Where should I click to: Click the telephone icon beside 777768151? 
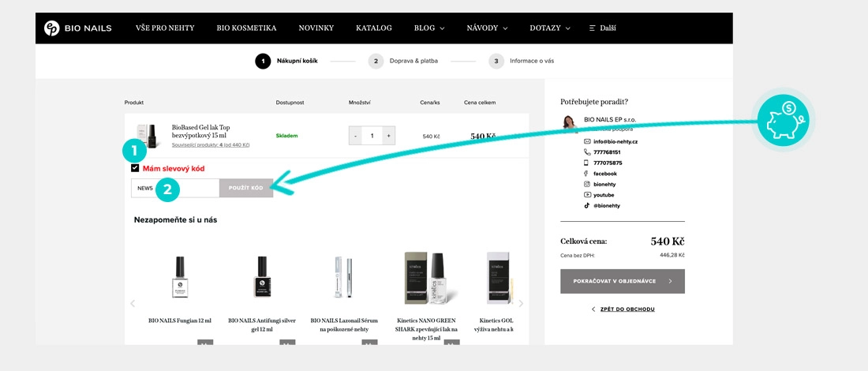(x=587, y=152)
